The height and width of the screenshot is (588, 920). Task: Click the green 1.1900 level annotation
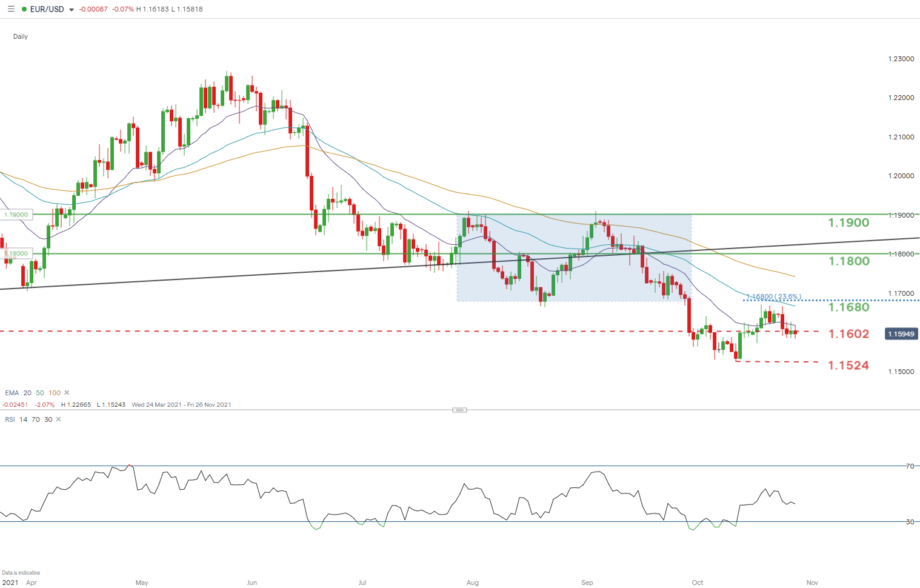pyautogui.click(x=848, y=222)
